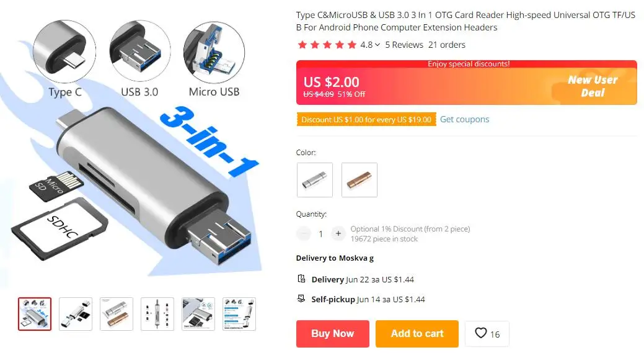This screenshot has height=355, width=644.
Task: Select the silver color option
Action: (x=315, y=180)
